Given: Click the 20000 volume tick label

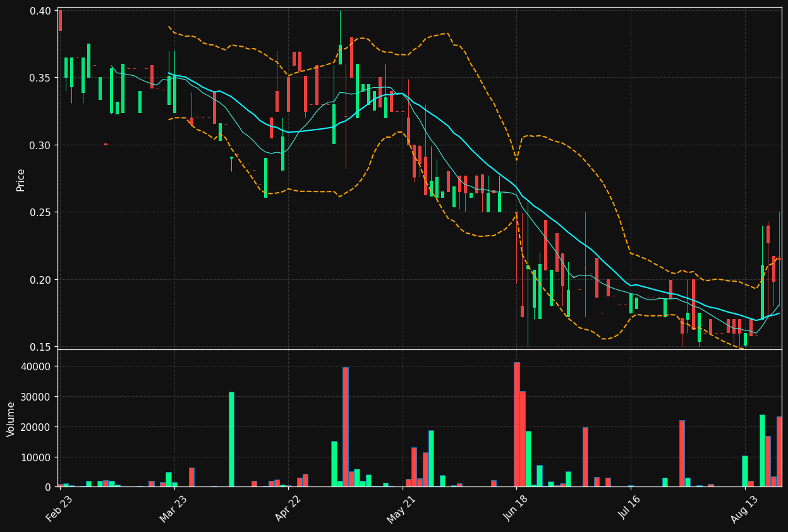Looking at the screenshot, I should (37, 427).
